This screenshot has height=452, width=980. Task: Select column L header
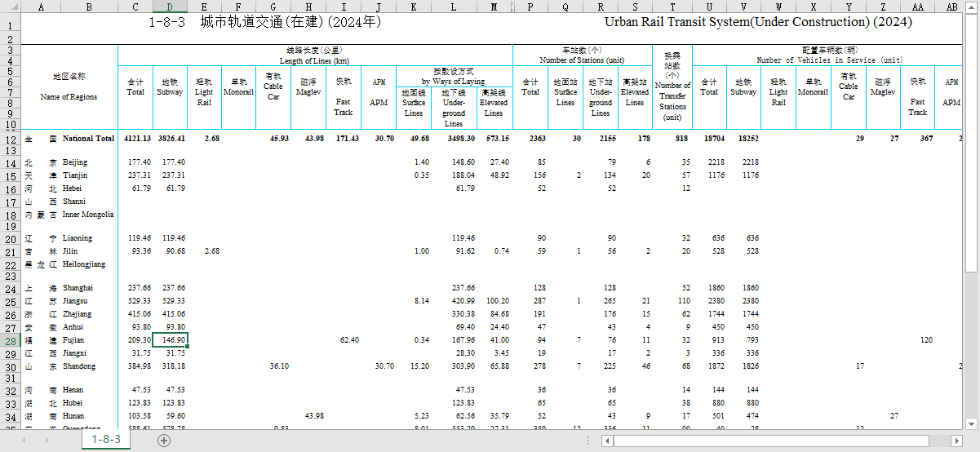tap(454, 6)
